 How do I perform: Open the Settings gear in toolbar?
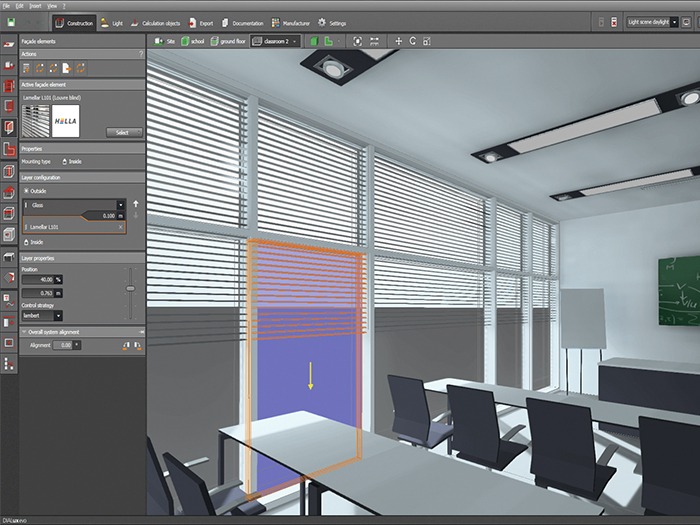(x=331, y=21)
